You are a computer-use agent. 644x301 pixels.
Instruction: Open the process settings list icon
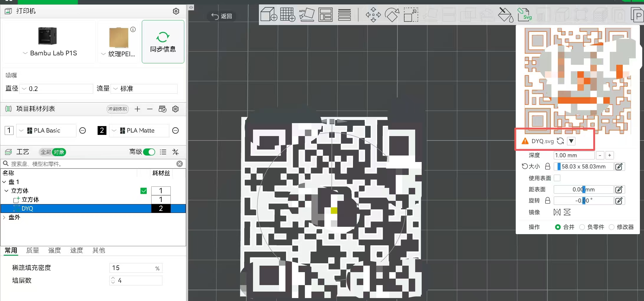click(163, 152)
